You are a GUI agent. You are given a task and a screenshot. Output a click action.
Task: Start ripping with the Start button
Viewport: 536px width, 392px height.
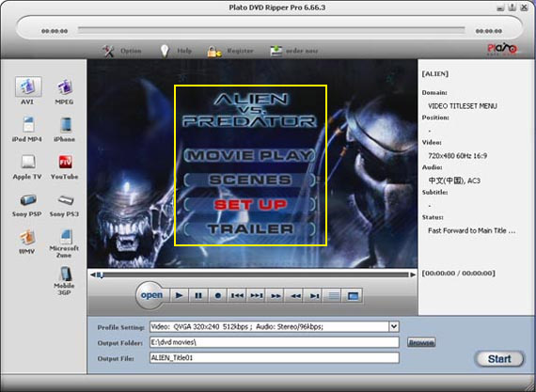pyautogui.click(x=499, y=359)
